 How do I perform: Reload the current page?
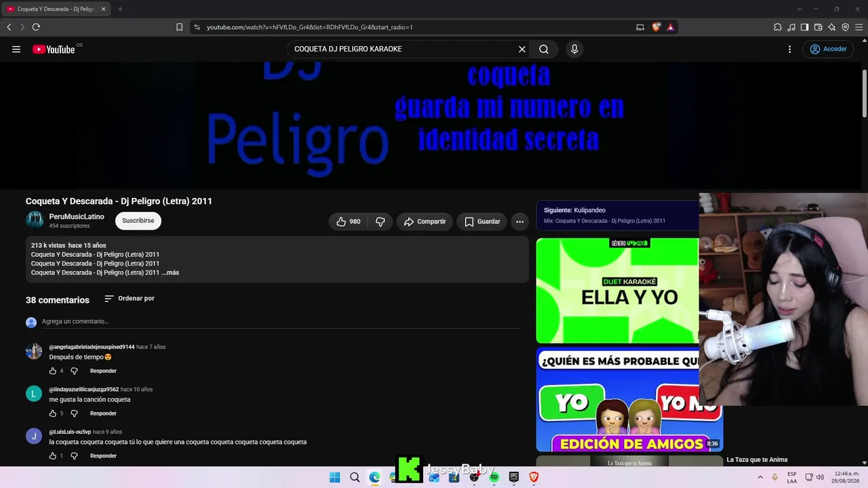coord(36,27)
